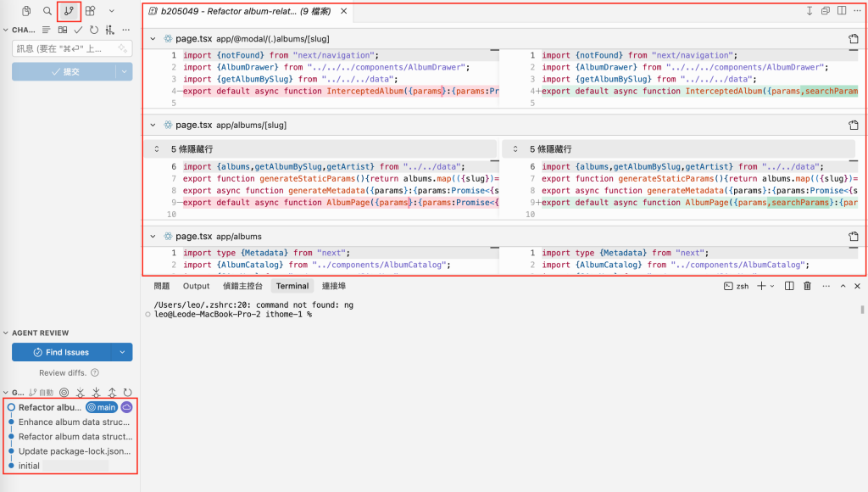Click the commit checkmark icon in Changes header
This screenshot has width=868, height=492.
[78, 30]
